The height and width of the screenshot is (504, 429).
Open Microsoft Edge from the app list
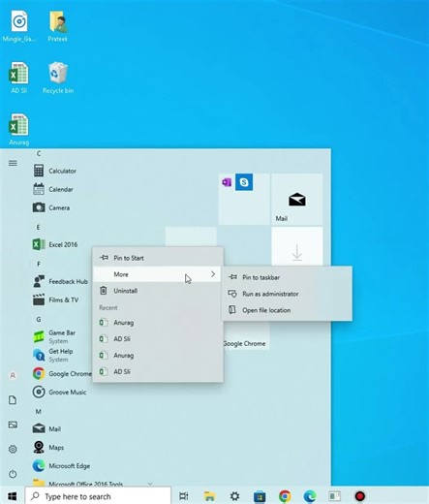pyautogui.click(x=62, y=465)
